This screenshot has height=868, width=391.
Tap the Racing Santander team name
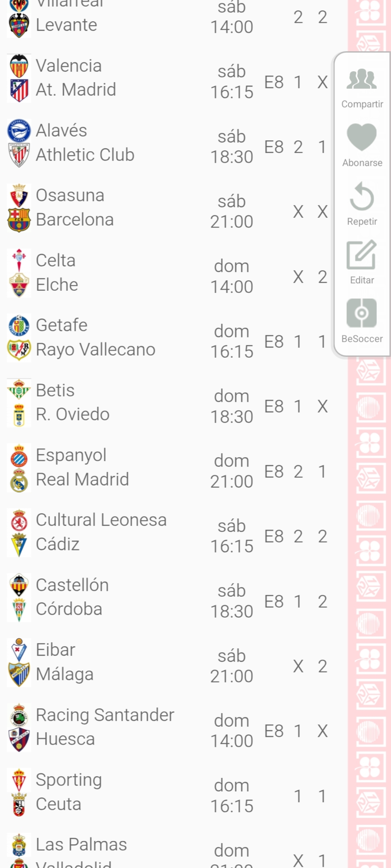pyautogui.click(x=105, y=715)
